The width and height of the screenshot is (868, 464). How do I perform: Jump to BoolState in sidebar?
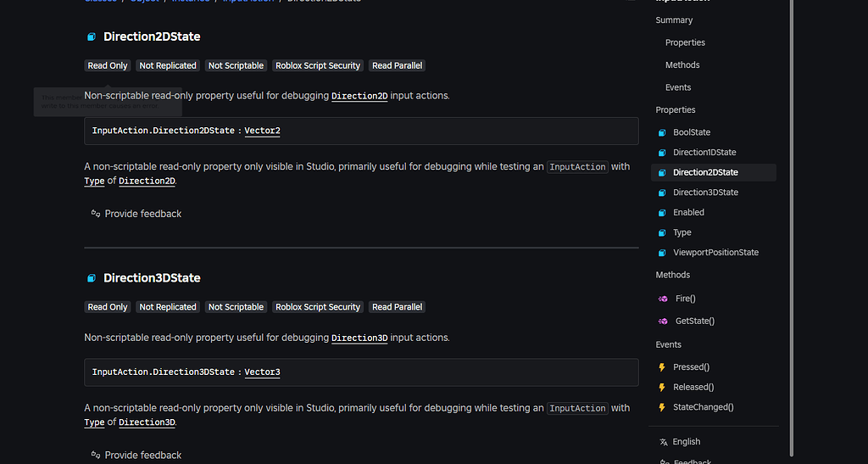[x=692, y=132]
